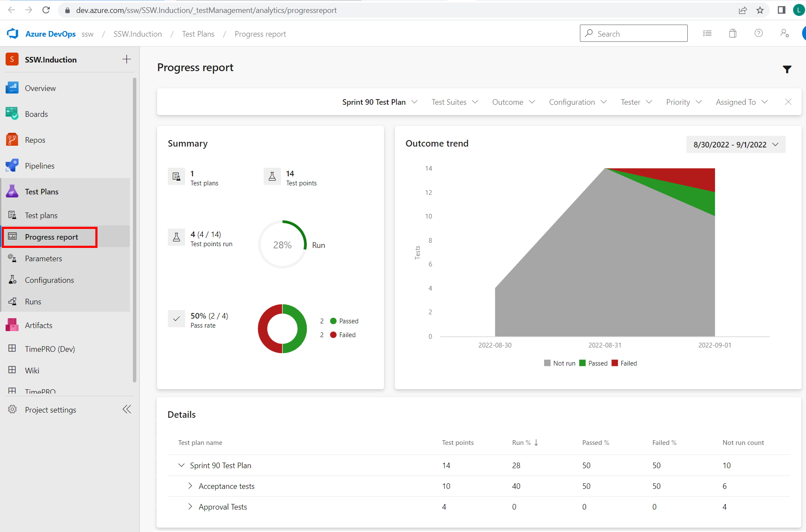
Task: Open the Repos hub icon
Action: point(12,140)
